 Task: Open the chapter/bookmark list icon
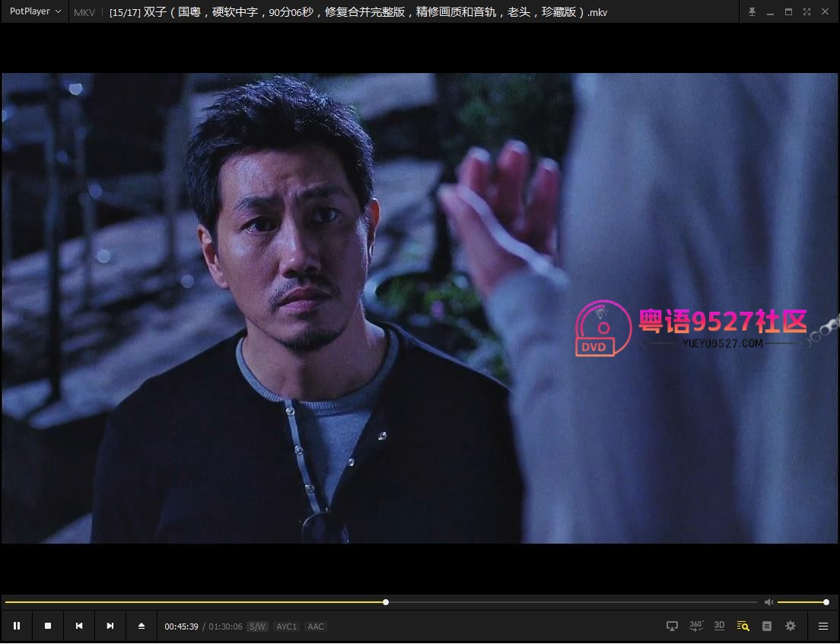pyautogui.click(x=767, y=626)
